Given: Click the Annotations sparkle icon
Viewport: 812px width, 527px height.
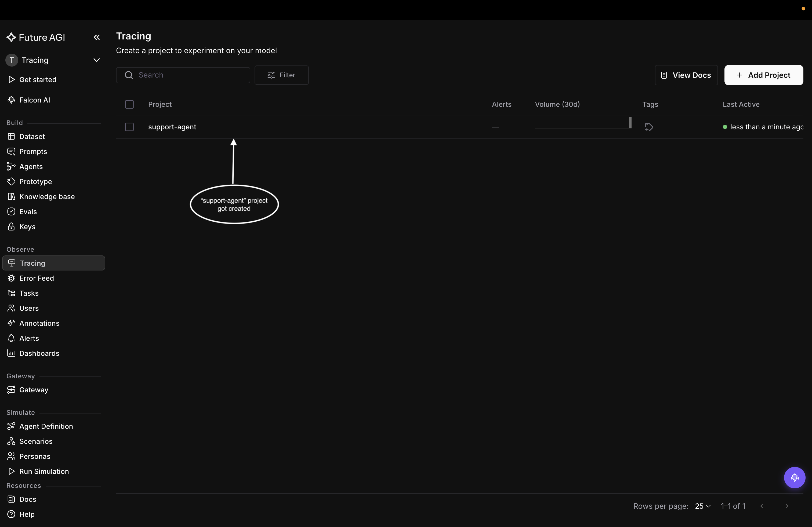Looking at the screenshot, I should [x=11, y=323].
